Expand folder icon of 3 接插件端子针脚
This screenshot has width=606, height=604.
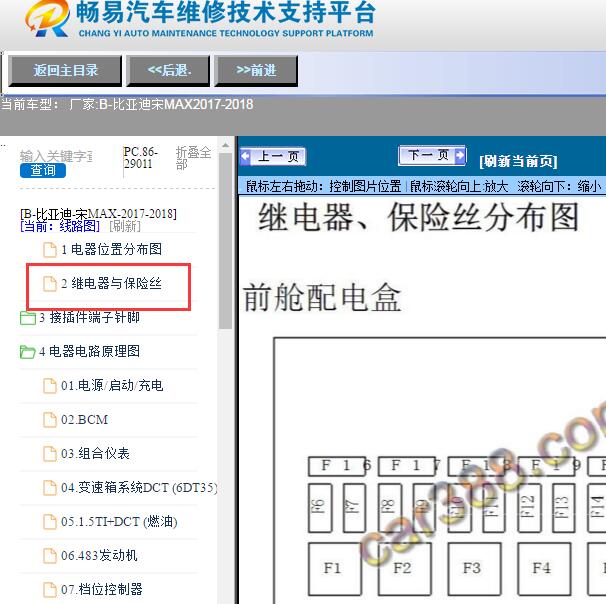coord(27,318)
